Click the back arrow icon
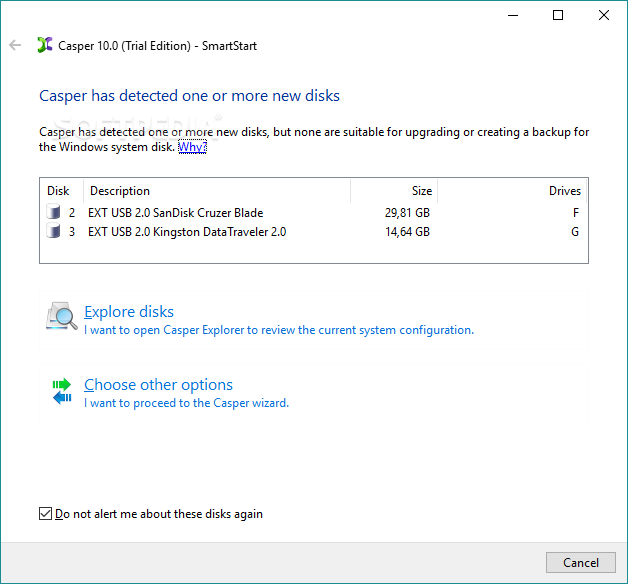This screenshot has height=584, width=628. tap(15, 45)
